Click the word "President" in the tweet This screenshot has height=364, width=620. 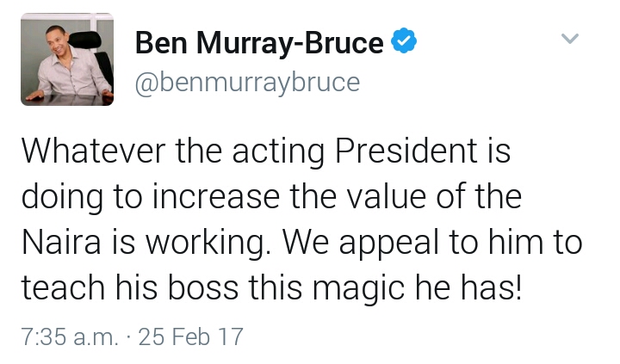404,153
